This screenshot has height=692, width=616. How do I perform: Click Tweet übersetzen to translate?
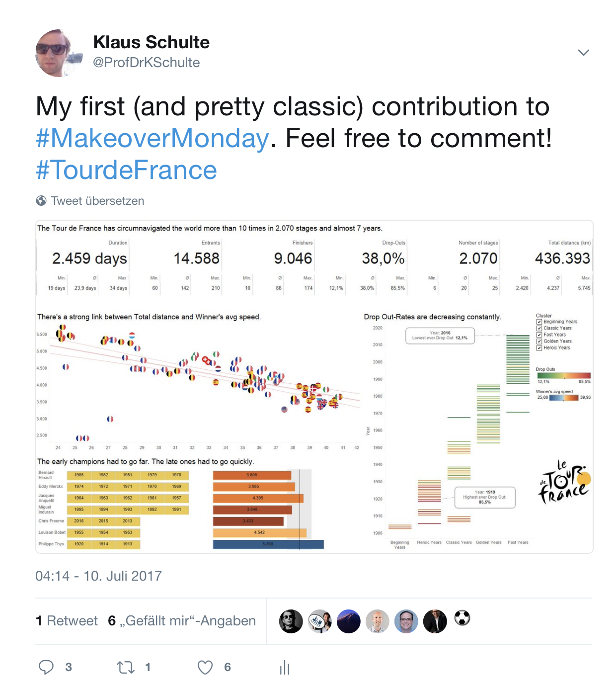point(98,201)
